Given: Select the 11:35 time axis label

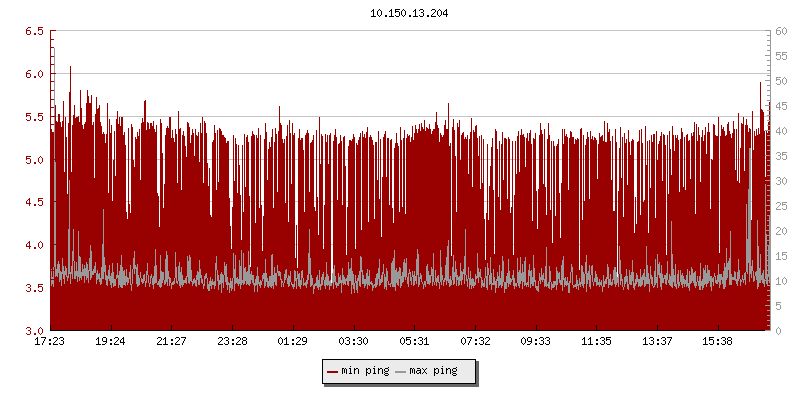Looking at the screenshot, I should coord(596,341).
